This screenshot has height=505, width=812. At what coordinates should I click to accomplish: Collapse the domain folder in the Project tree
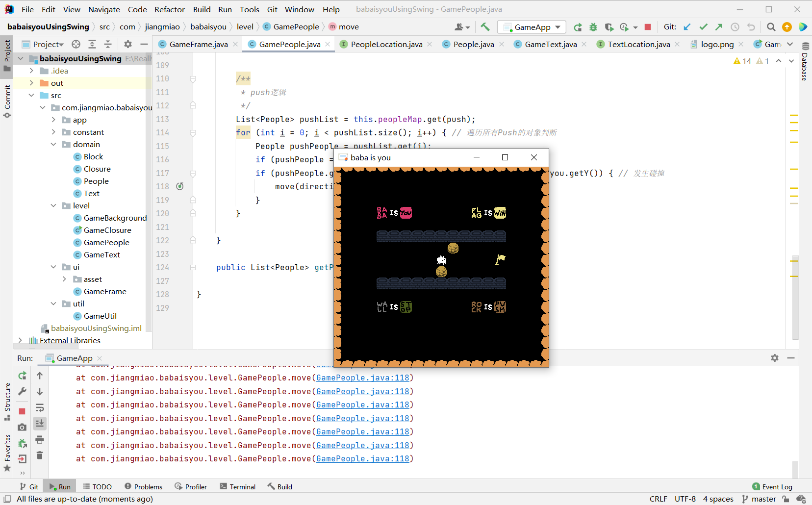point(54,144)
